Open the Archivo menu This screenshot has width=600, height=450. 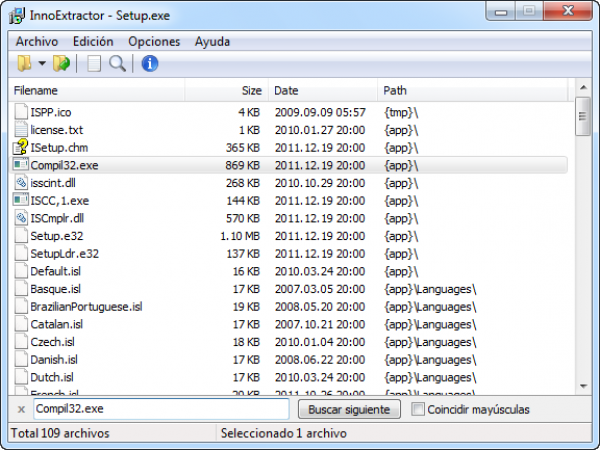pyautogui.click(x=37, y=41)
